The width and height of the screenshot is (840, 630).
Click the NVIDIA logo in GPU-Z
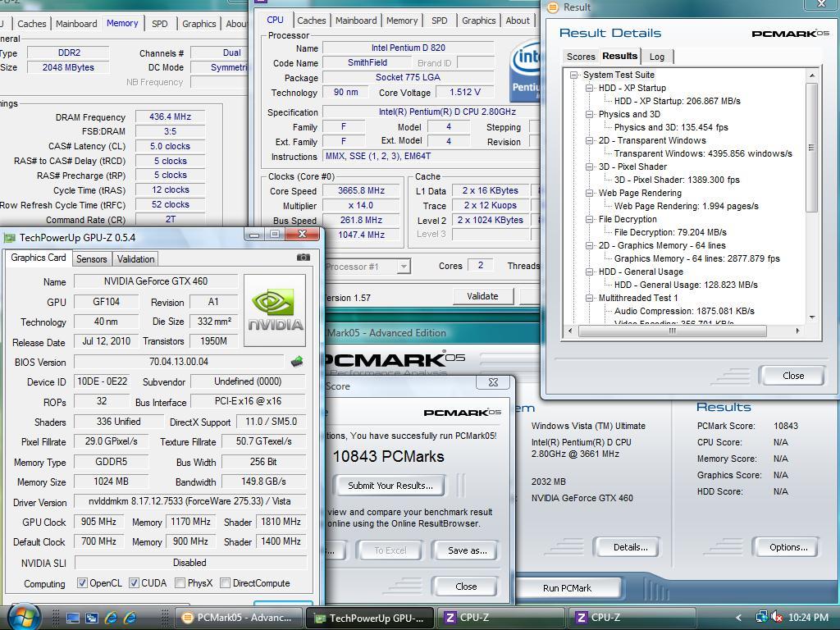(x=275, y=310)
